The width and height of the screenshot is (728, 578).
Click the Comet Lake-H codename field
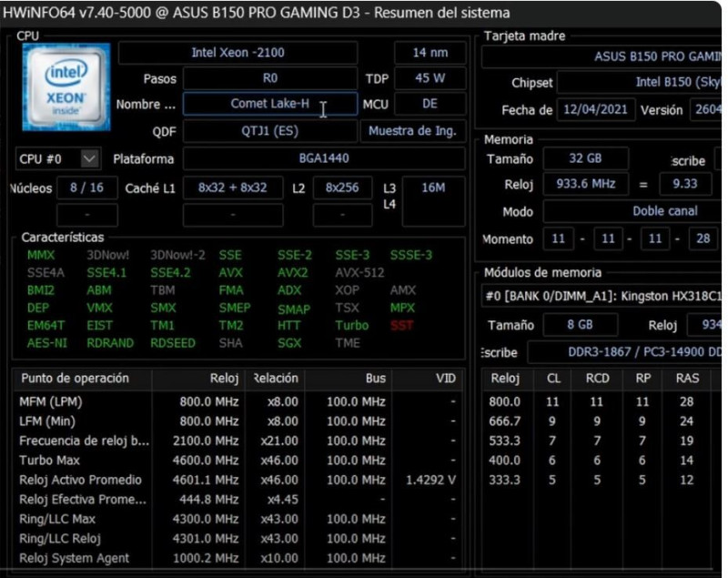pyautogui.click(x=270, y=104)
